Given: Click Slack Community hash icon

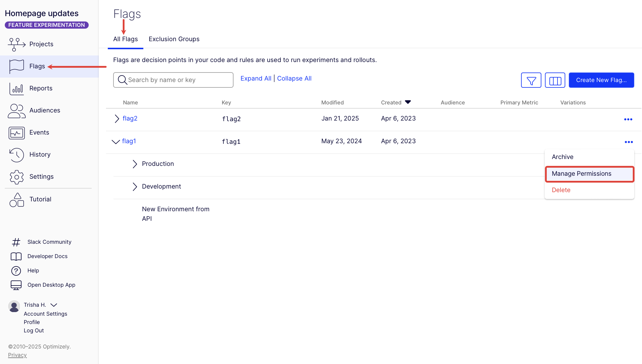Looking at the screenshot, I should coord(16,242).
